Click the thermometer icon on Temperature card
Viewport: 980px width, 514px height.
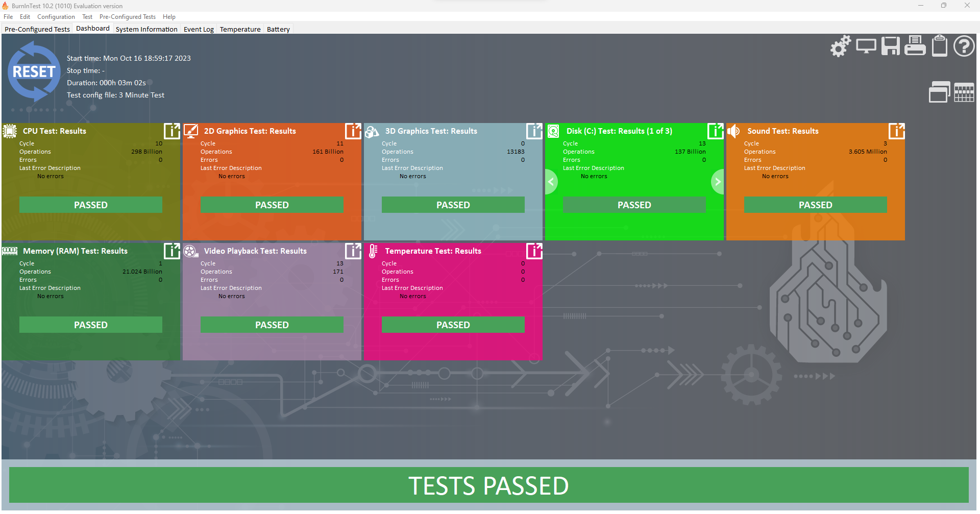[x=373, y=251]
